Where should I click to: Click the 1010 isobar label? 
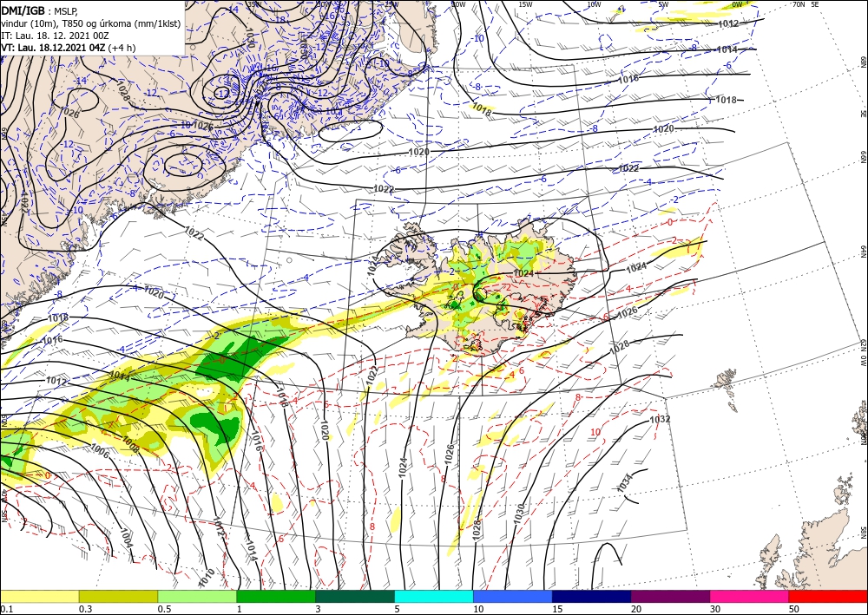click(x=207, y=578)
